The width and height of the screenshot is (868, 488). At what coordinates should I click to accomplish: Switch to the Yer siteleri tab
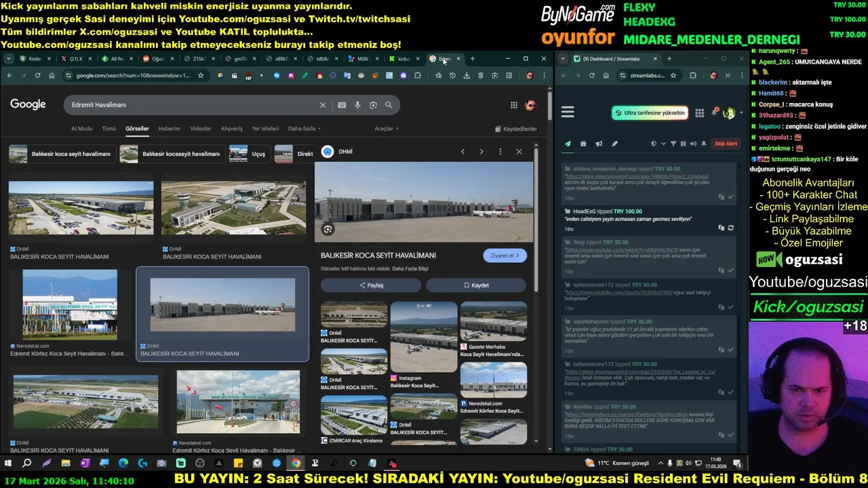(x=265, y=129)
